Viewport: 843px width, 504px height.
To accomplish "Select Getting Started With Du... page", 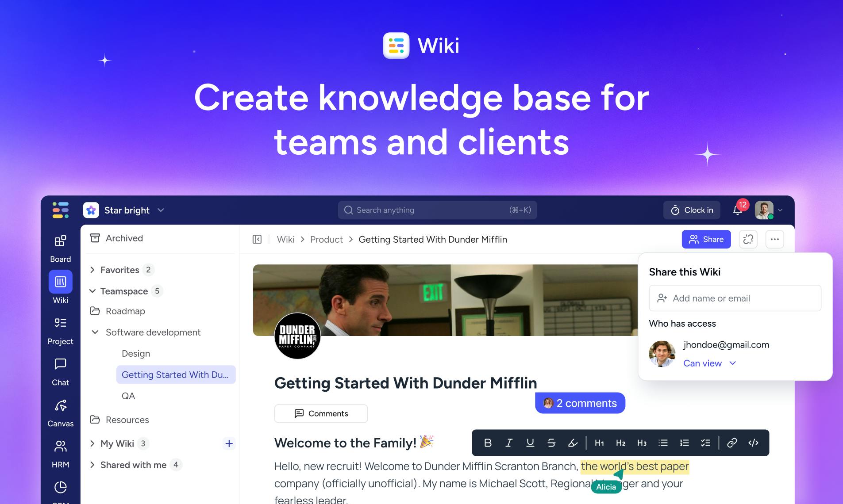I will [x=176, y=374].
